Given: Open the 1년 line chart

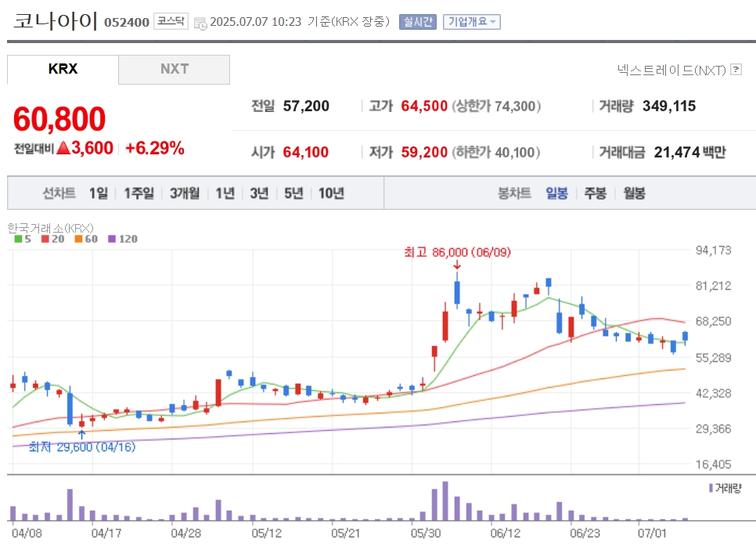Looking at the screenshot, I should point(225,193).
